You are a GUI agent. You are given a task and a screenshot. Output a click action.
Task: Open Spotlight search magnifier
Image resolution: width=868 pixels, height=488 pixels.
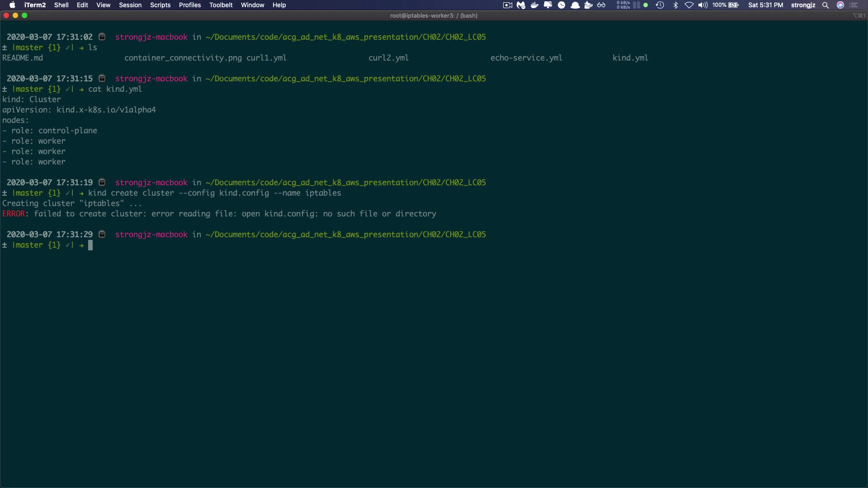(826, 5)
